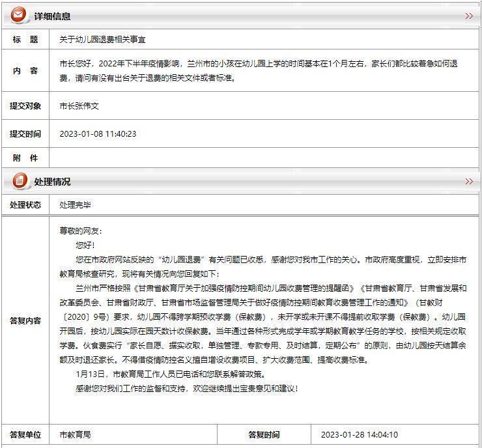Click the 标题 row label
482x448 pixels.
pos(25,39)
